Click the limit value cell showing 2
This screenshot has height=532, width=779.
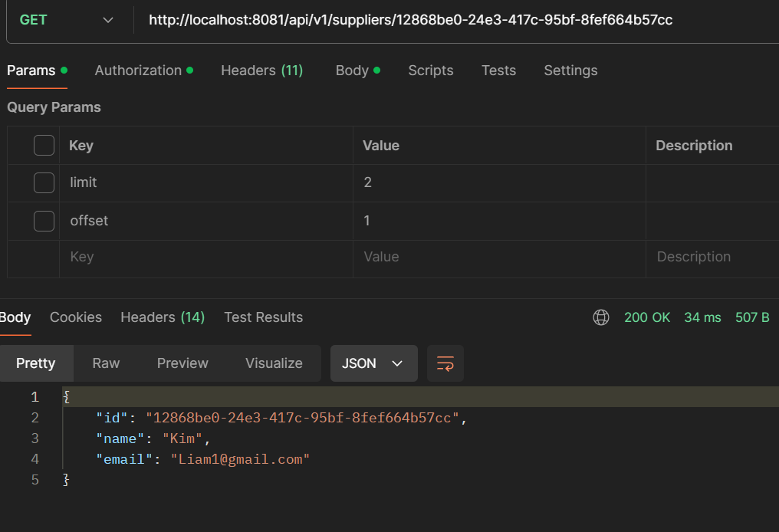(x=499, y=182)
